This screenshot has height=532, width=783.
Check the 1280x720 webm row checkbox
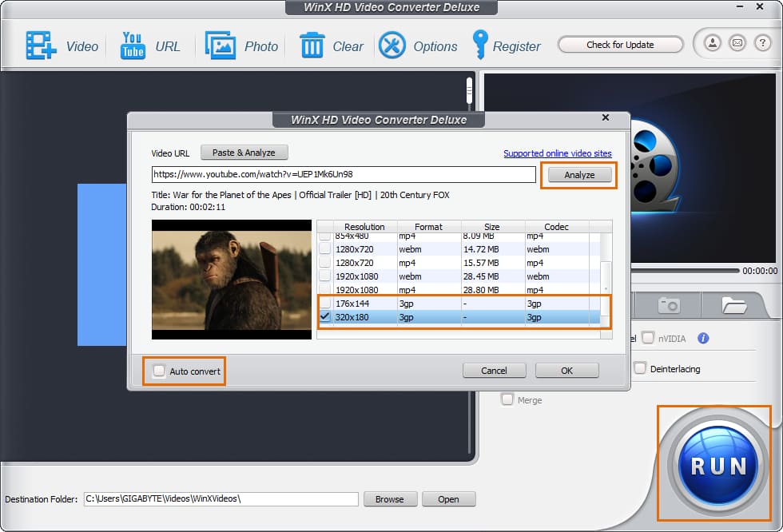tap(325, 248)
